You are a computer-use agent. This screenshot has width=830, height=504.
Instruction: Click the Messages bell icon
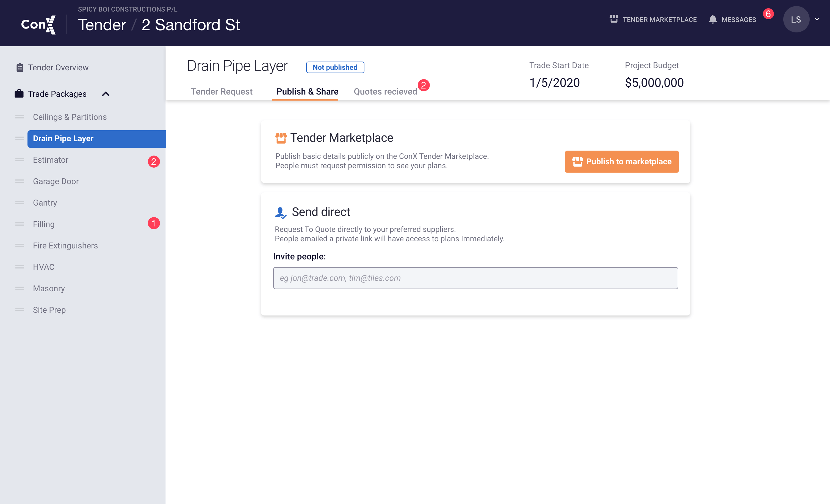click(x=713, y=19)
